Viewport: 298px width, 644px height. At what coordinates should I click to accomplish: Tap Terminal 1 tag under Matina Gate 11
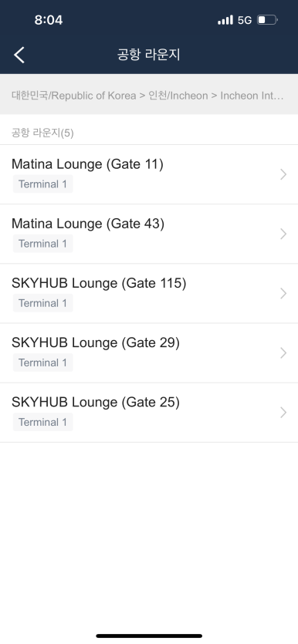point(42,184)
